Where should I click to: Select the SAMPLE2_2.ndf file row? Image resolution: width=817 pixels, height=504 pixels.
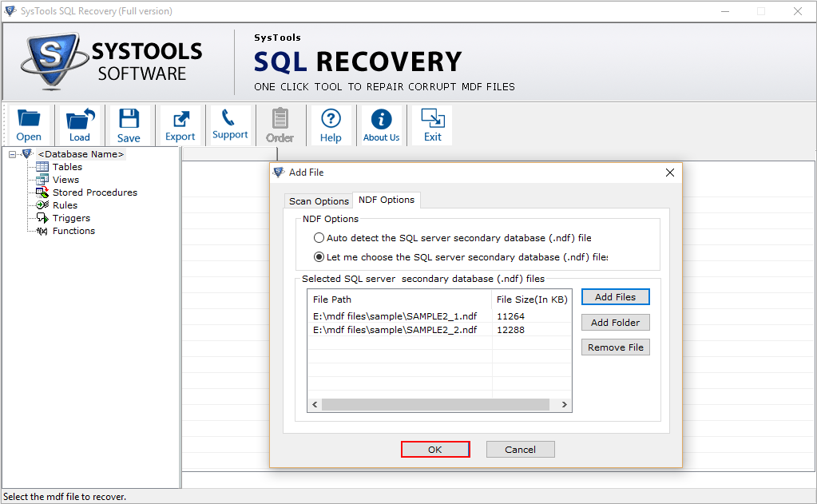click(440, 329)
